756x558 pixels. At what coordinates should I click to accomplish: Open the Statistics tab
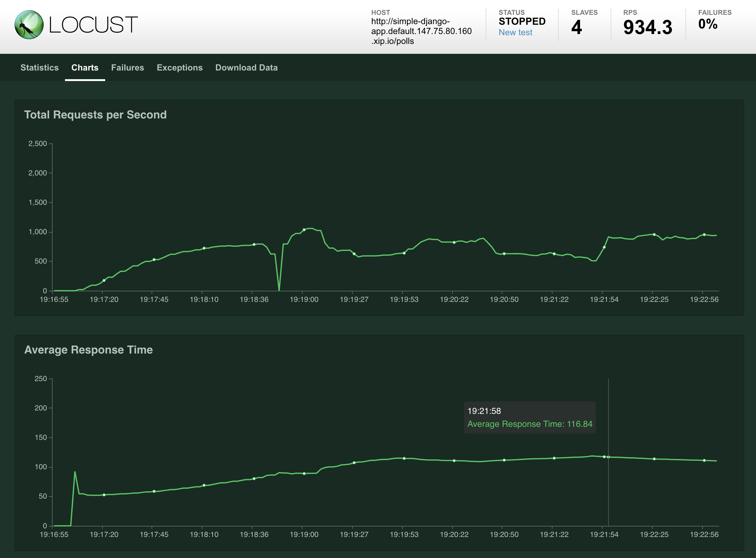tap(40, 67)
